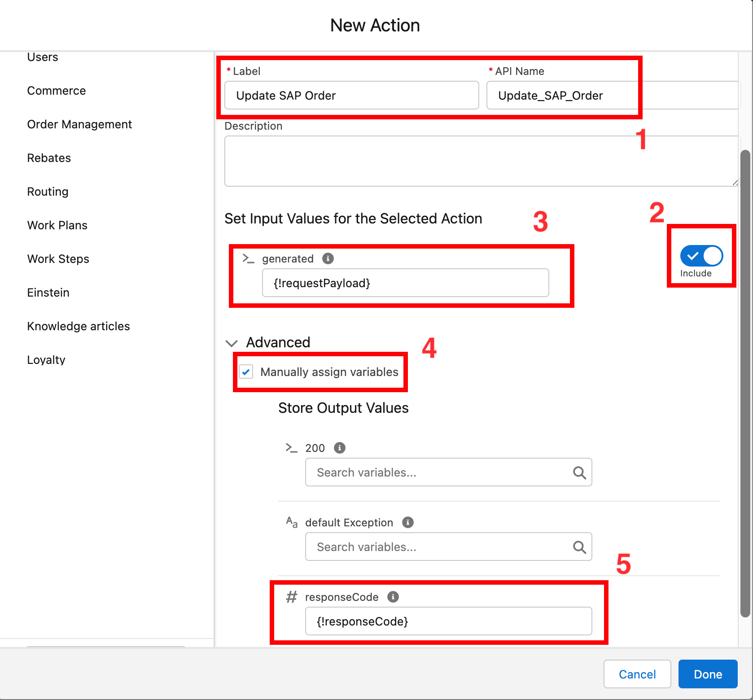This screenshot has height=700, width=753.
Task: Click info icon next to generated
Action: [328, 258]
